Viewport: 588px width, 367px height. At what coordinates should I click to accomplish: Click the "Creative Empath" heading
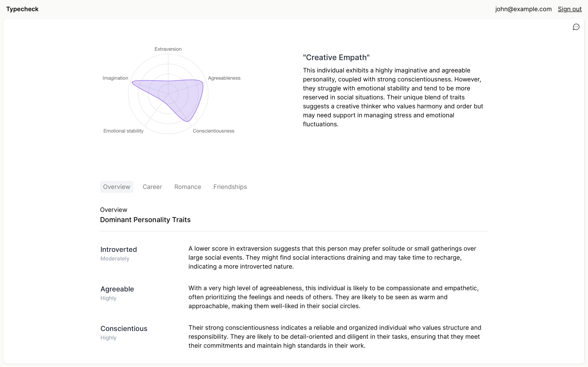point(336,57)
